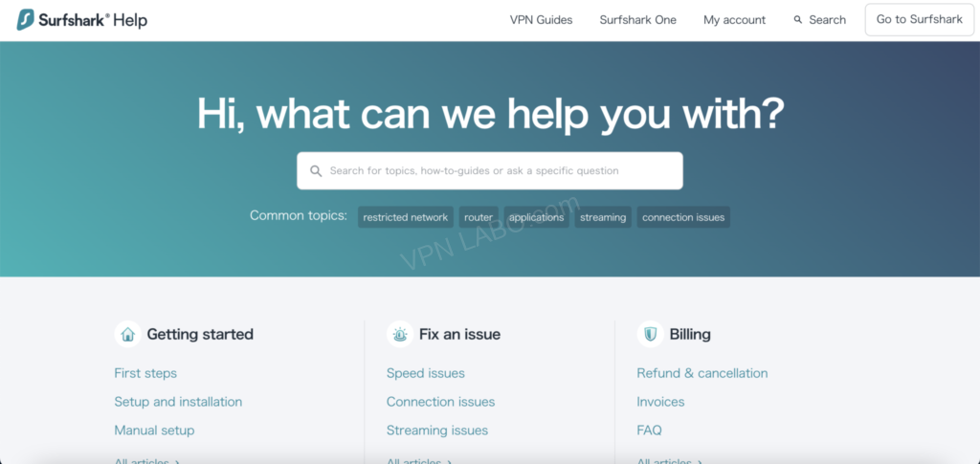
Task: Open the Speed issues help link
Action: 425,373
